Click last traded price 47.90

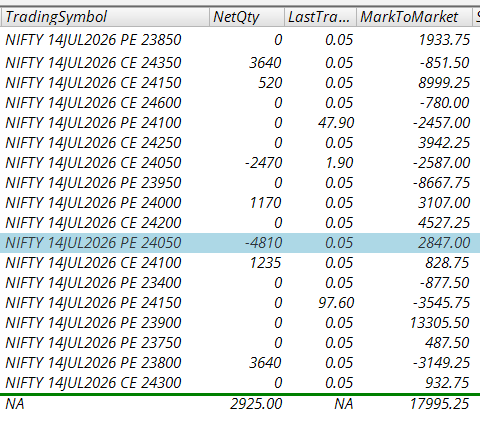[336, 123]
